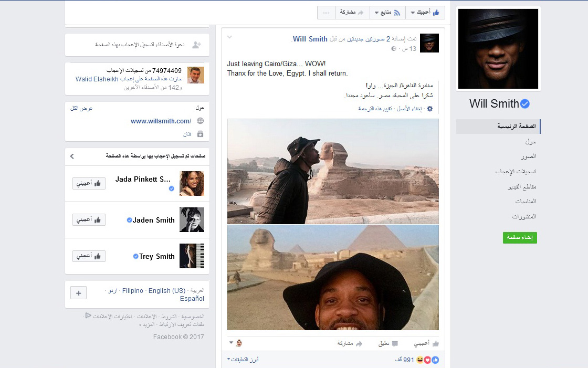Open the comment-as profile selector dropdown
Viewport: 588px width, 368px height.
coord(236,343)
